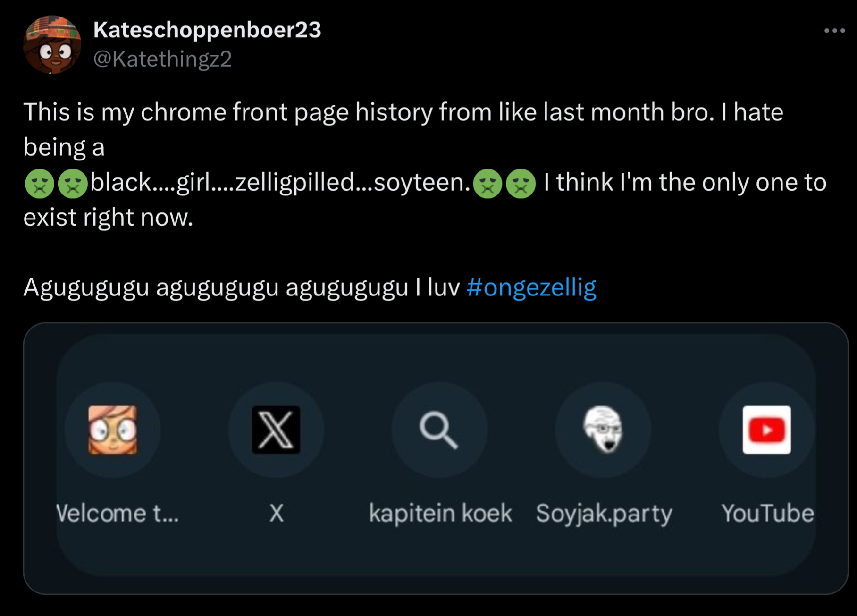Viewport: 857px width, 616px height.
Task: Open the Kateschoppenboer23 profile avatar
Action: (52, 45)
